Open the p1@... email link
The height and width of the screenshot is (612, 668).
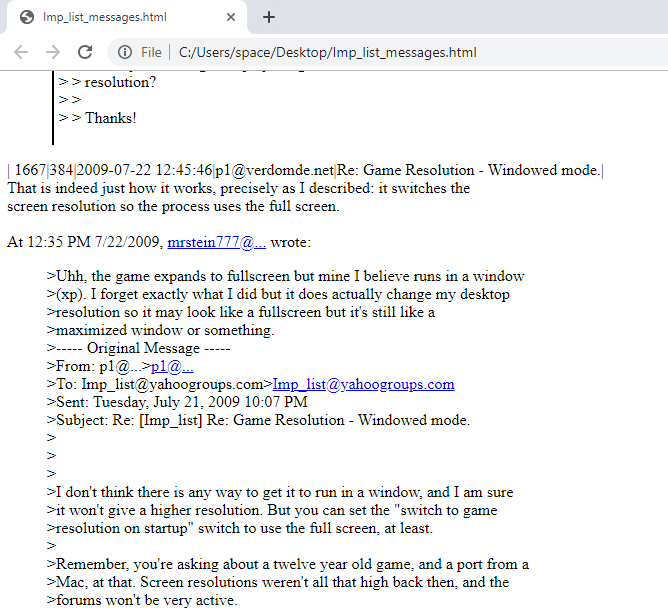(172, 366)
